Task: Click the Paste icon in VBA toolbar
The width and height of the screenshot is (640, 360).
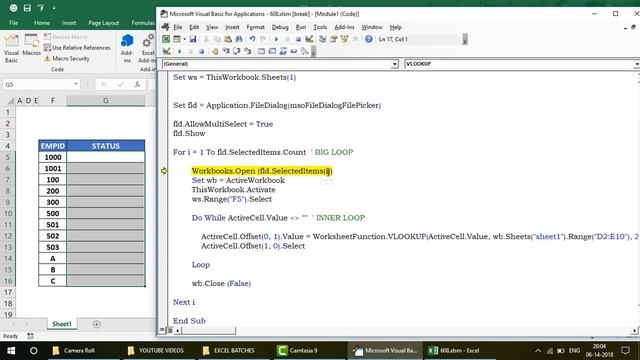Action: click(x=228, y=39)
